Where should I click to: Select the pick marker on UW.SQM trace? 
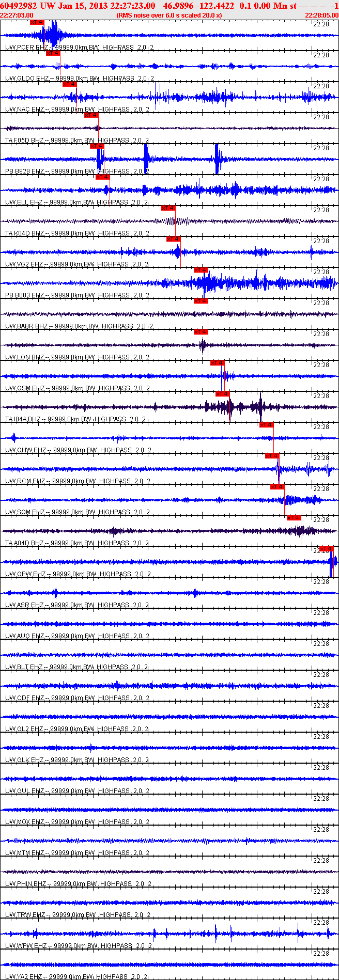pyautogui.click(x=278, y=487)
